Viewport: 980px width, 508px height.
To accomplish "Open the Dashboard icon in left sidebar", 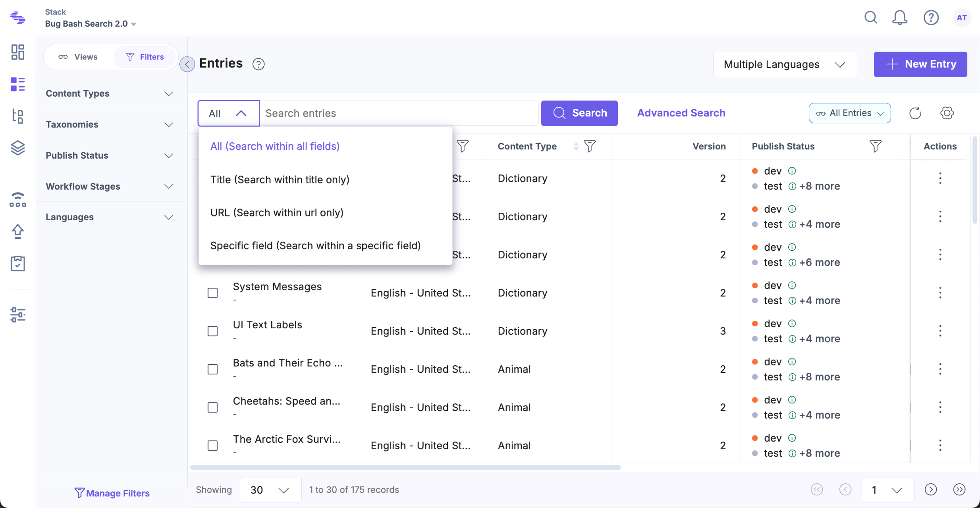I will (x=18, y=52).
